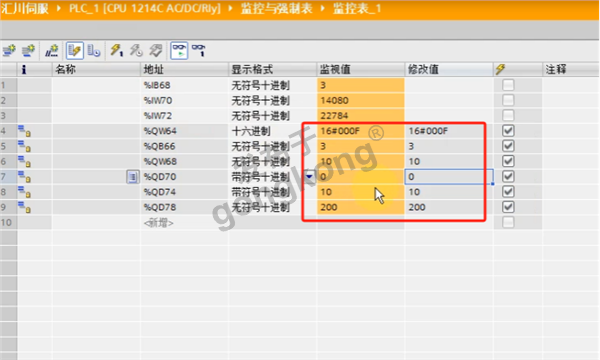Select row number 10 header
600x360 pixels.
click(x=8, y=223)
